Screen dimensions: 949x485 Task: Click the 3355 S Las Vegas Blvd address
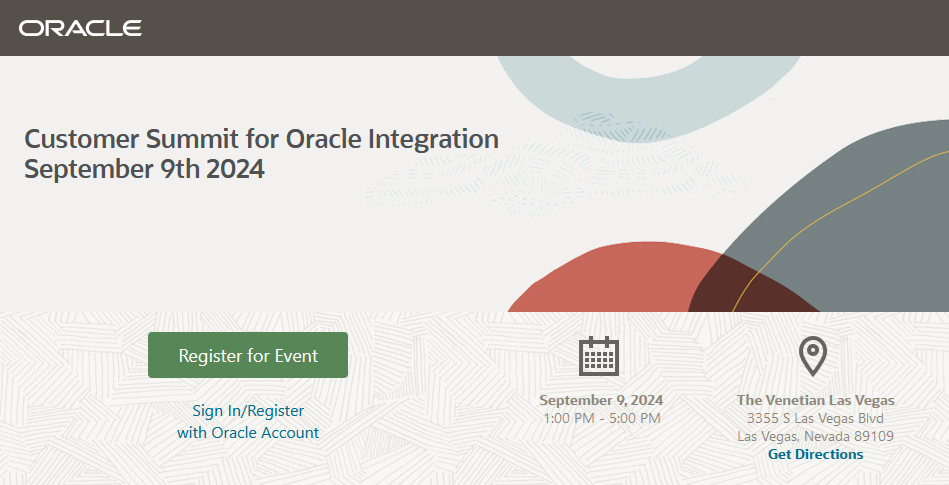coord(815,418)
